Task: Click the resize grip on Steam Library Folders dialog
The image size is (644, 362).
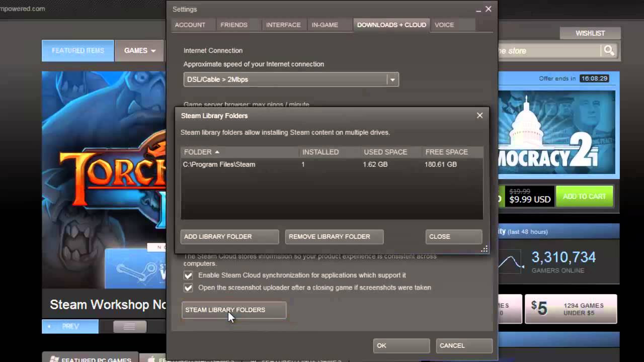Action: [x=484, y=249]
